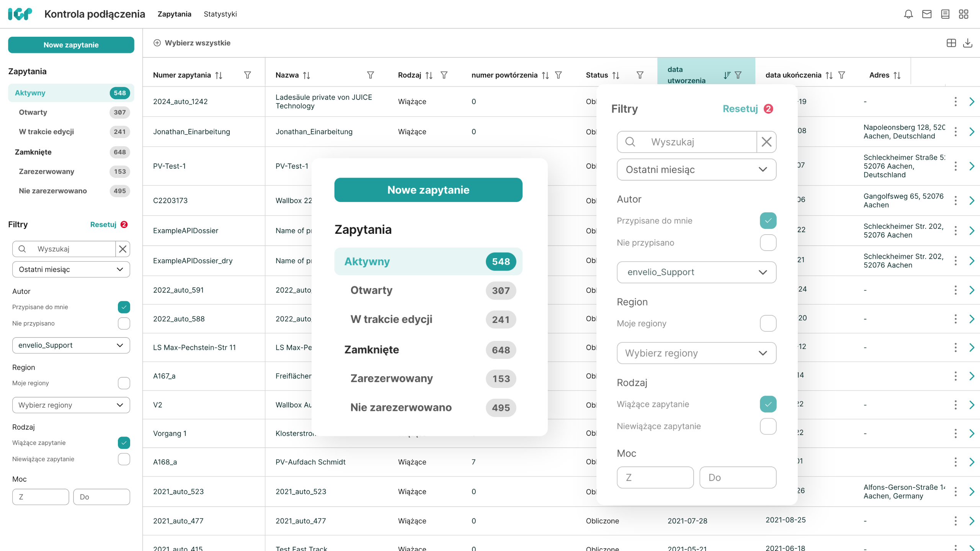The image size is (980, 551).
Task: Open the mail envelope icon
Action: (927, 14)
